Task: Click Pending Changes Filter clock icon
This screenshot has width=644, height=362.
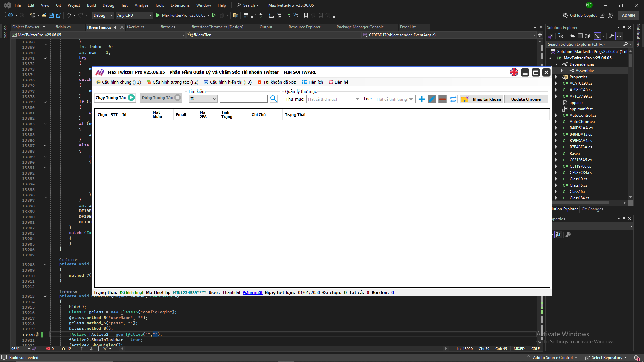Action: [x=561, y=36]
